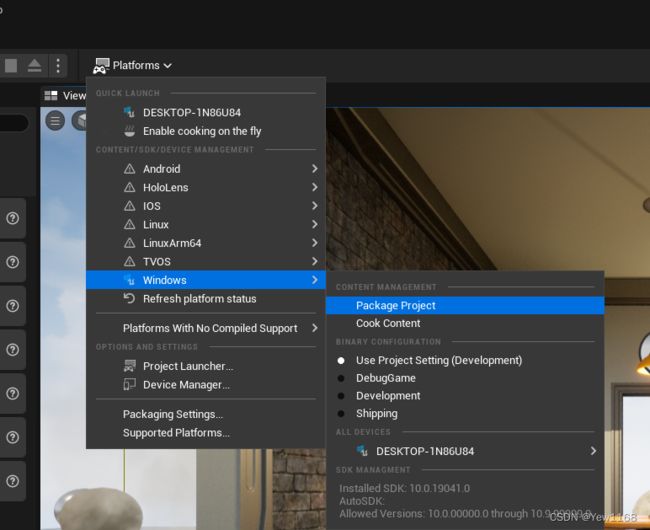This screenshot has width=650, height=530.
Task: Click the HoloLens warning triangle icon
Action: [x=130, y=187]
